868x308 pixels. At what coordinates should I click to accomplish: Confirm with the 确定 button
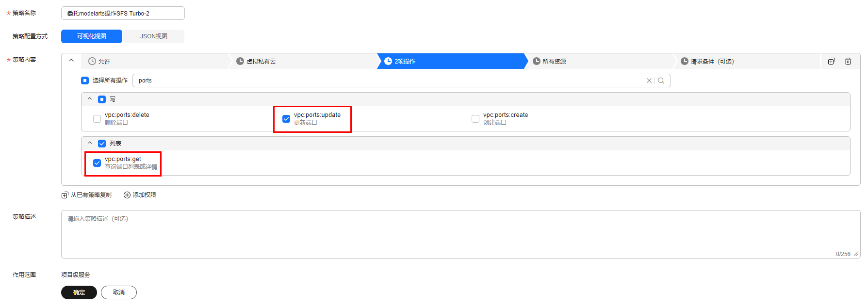(x=79, y=292)
